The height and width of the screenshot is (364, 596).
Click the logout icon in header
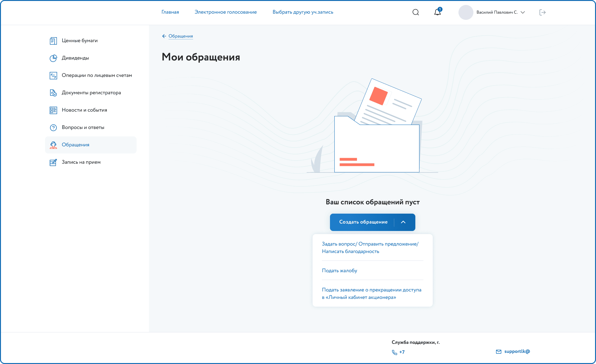(542, 12)
